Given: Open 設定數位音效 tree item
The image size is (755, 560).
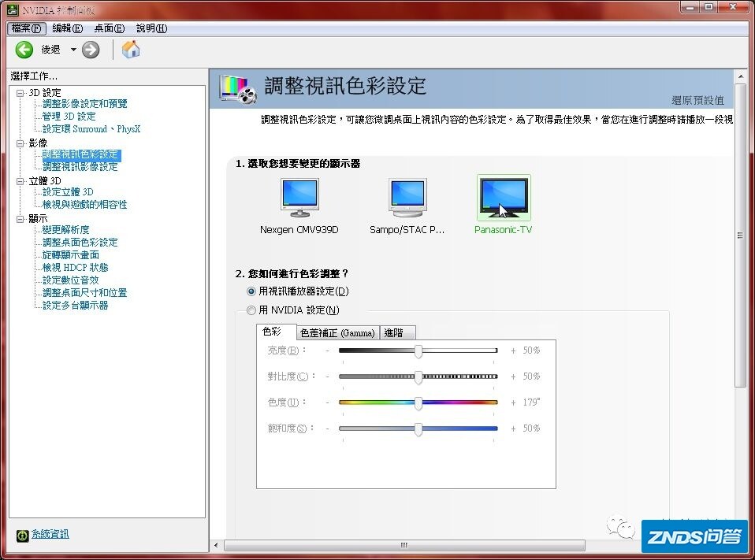Looking at the screenshot, I should coord(71,280).
